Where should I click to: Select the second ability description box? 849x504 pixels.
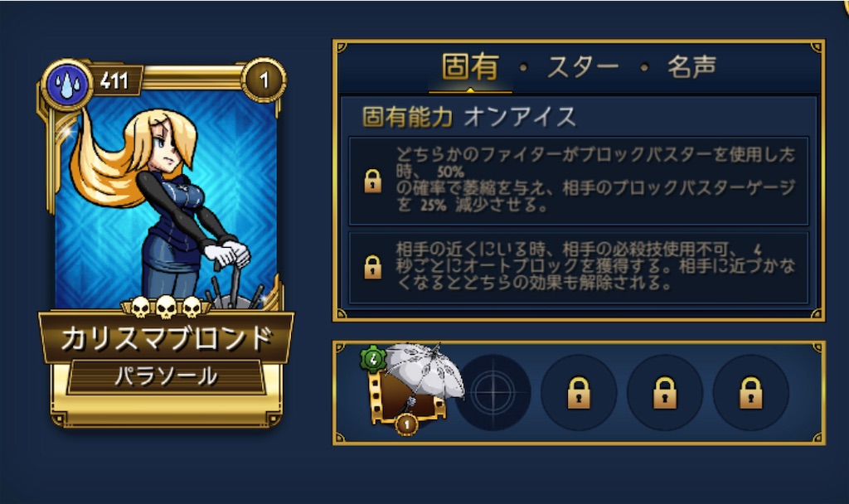[578, 268]
